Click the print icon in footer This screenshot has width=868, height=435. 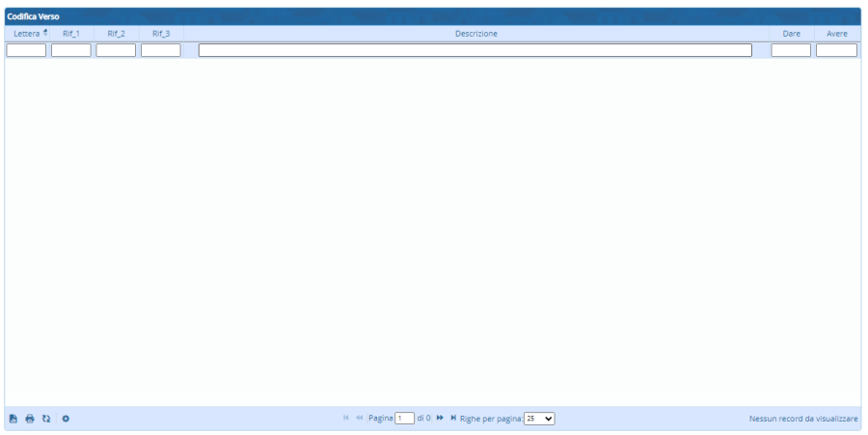click(30, 419)
